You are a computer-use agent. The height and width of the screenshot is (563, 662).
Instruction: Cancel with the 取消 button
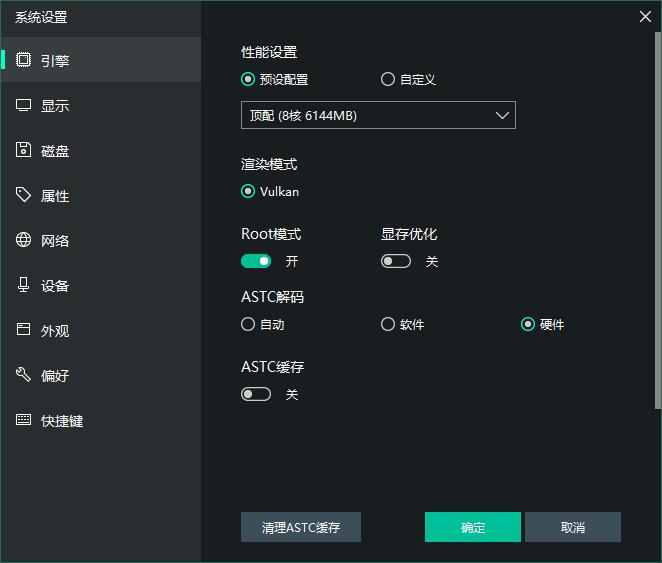tap(572, 527)
